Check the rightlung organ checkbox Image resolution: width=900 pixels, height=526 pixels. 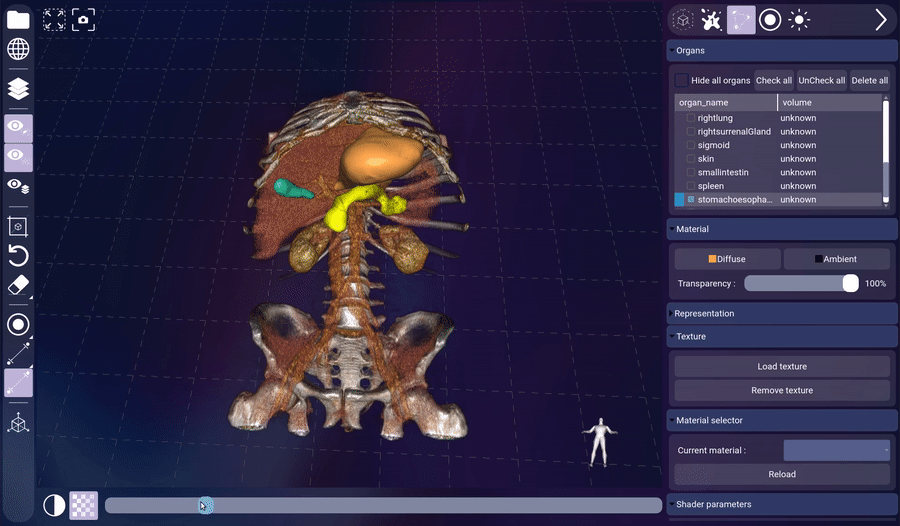pyautogui.click(x=690, y=118)
